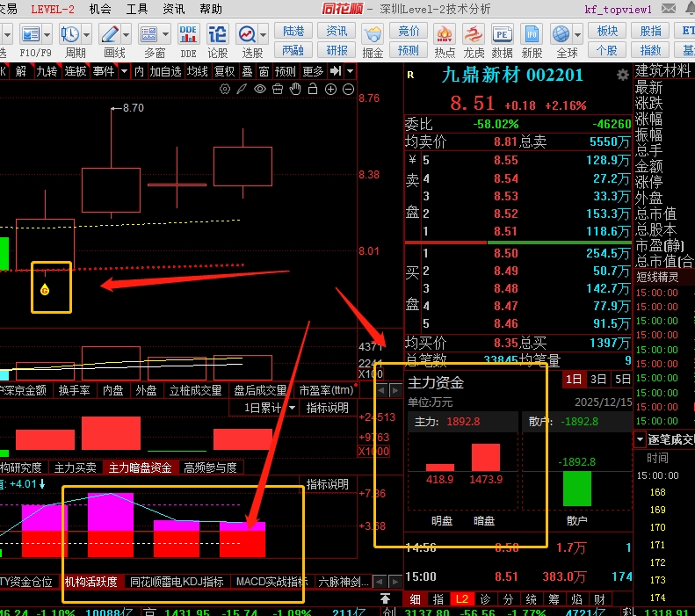This screenshot has height=616, width=695.
Task: Switch to the MACD实战指标 tab
Action: 271,582
